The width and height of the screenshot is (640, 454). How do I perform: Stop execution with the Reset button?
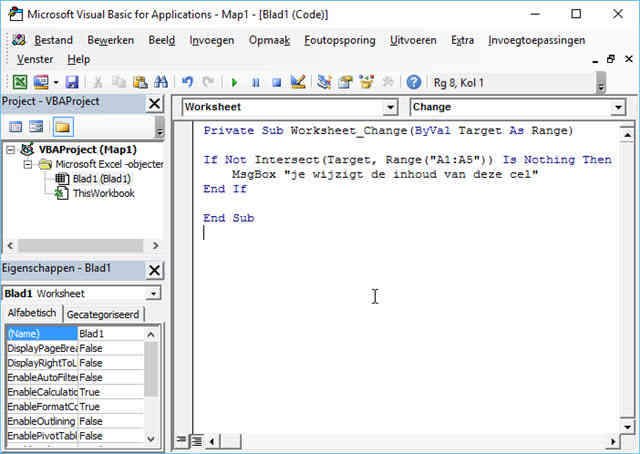coord(277,83)
